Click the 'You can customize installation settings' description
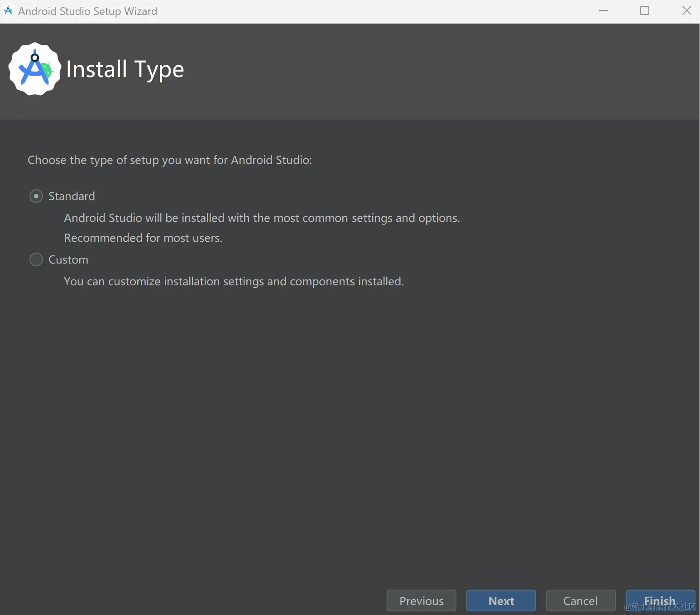Screen dimensions: 700x615 coord(234,281)
